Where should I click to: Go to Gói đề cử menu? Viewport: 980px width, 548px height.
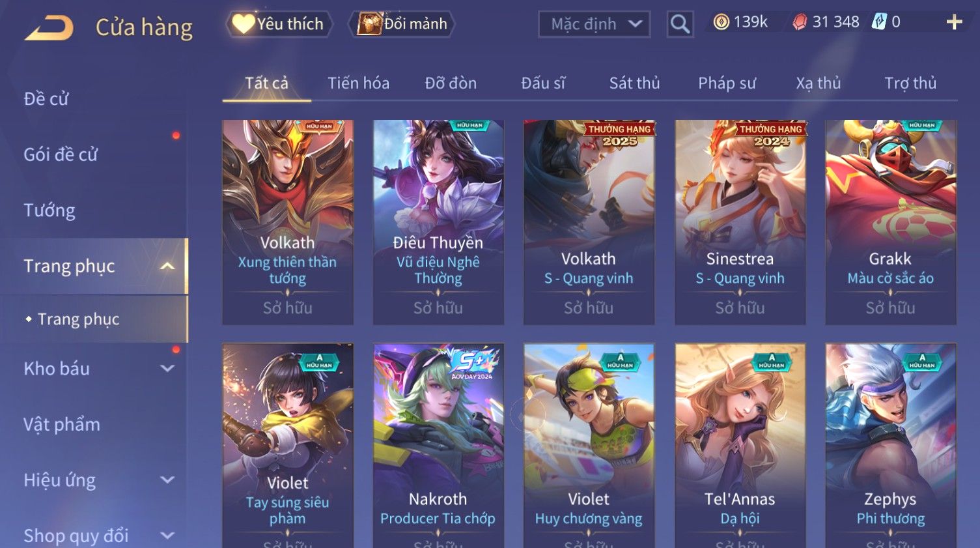pyautogui.click(x=61, y=154)
